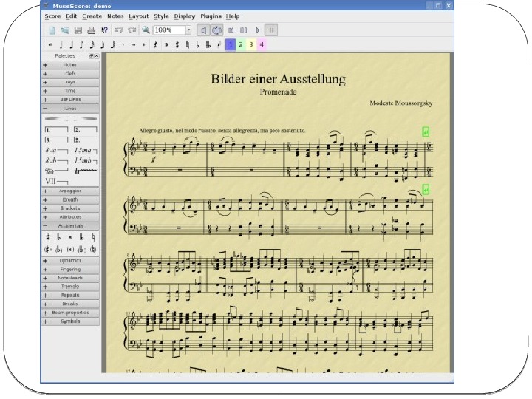Select the 16th note duration
This screenshot has width=532, height=399.
point(92,44)
